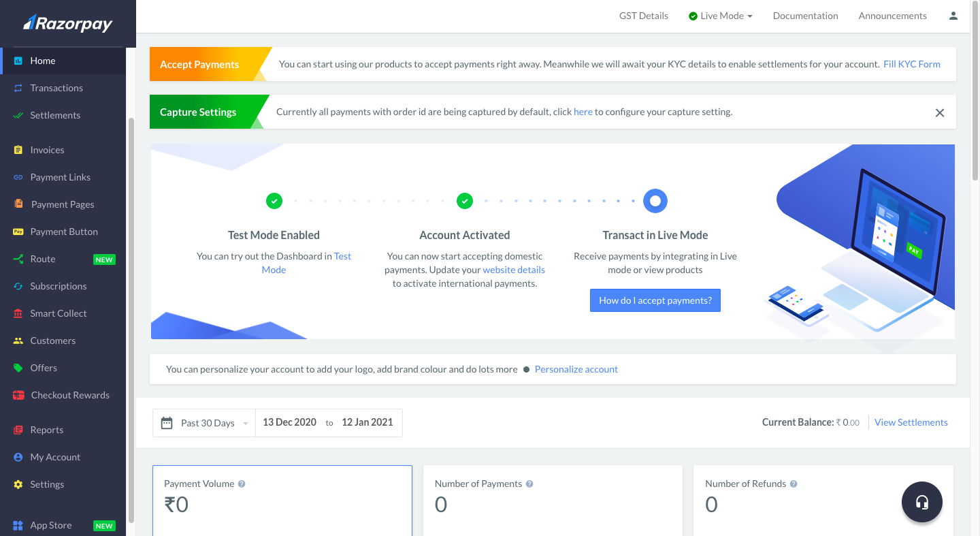Viewport: 980px width, 536px height.
Task: Open the user profile icon
Action: point(953,16)
